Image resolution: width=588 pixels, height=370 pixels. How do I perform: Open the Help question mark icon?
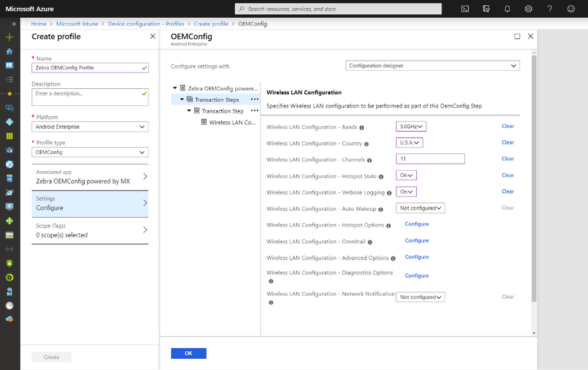click(x=550, y=9)
